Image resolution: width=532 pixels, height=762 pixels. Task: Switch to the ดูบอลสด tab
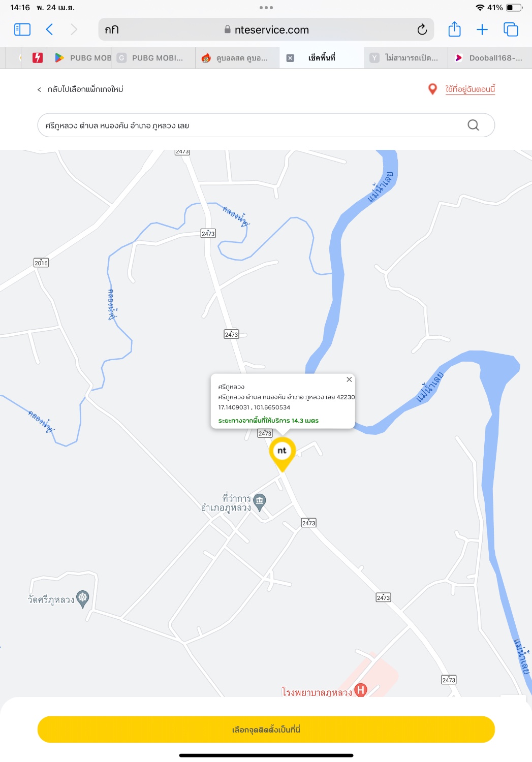pos(237,58)
